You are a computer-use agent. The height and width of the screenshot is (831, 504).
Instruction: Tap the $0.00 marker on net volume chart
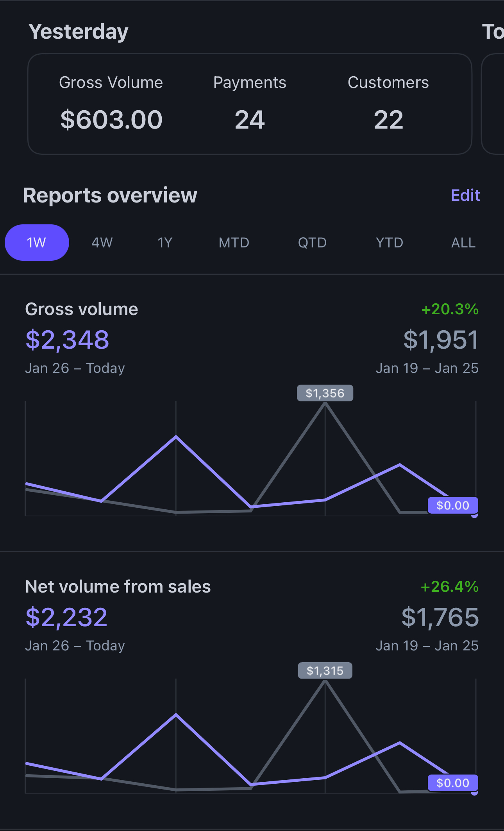tap(453, 783)
